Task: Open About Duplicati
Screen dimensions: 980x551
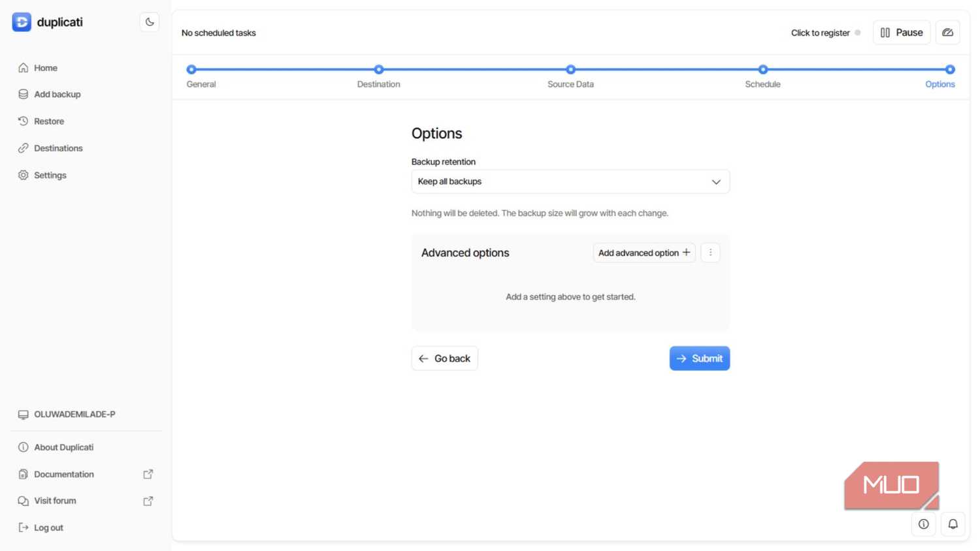Action: click(x=64, y=447)
